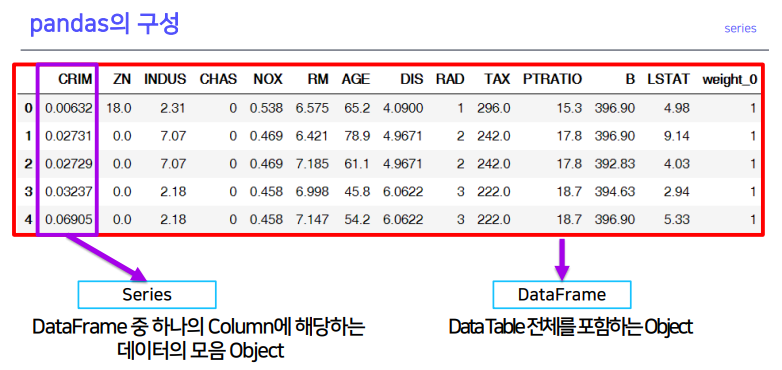Viewport: 782px width, 370px height.
Task: Click RM value 6.421
Action: pyautogui.click(x=312, y=136)
